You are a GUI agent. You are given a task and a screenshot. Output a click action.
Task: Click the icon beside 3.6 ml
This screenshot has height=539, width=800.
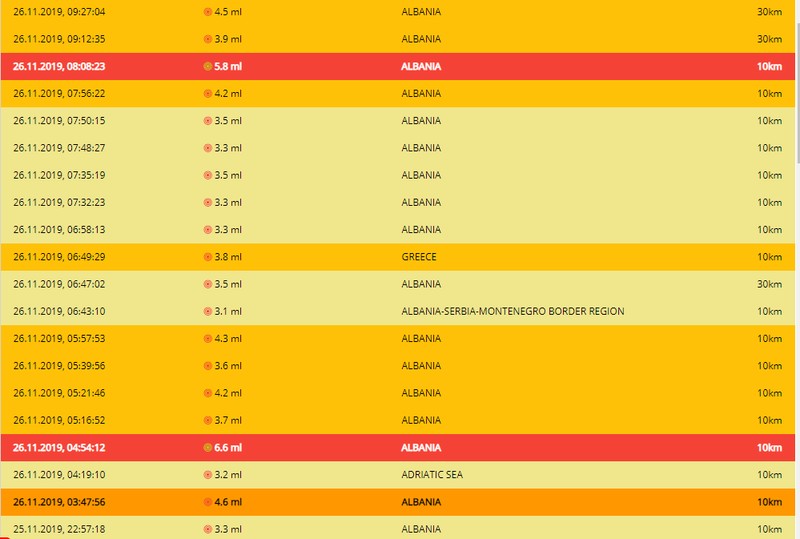click(208, 366)
